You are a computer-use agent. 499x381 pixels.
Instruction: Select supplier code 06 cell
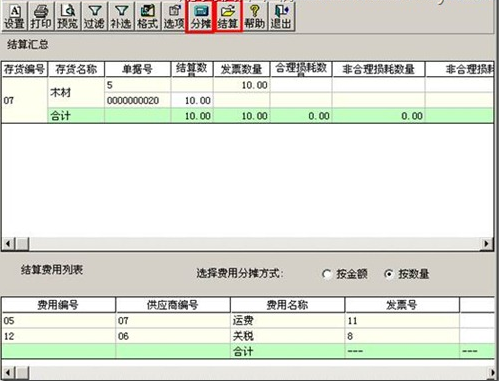[173, 336]
